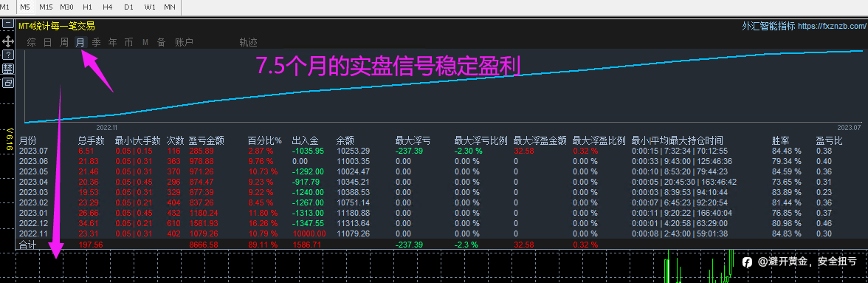Open the 币 currency statistics tab

[x=129, y=42]
